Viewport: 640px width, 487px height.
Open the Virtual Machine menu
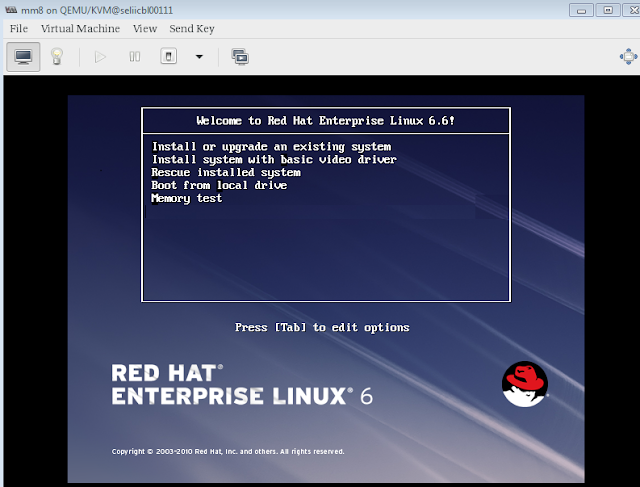click(x=80, y=29)
